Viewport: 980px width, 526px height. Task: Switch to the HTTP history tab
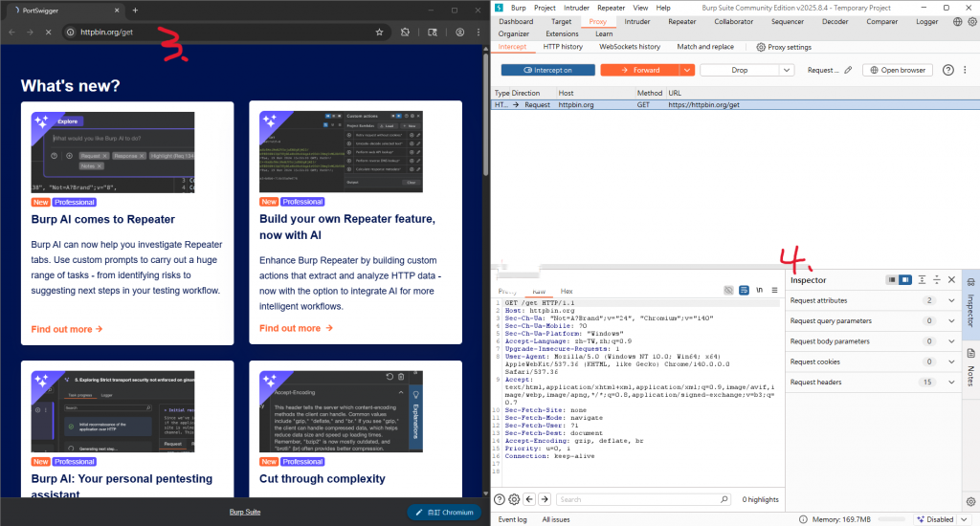point(563,47)
